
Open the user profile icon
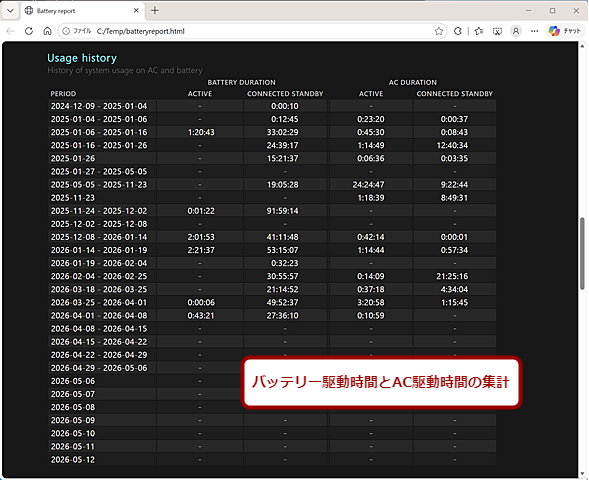coord(516,31)
